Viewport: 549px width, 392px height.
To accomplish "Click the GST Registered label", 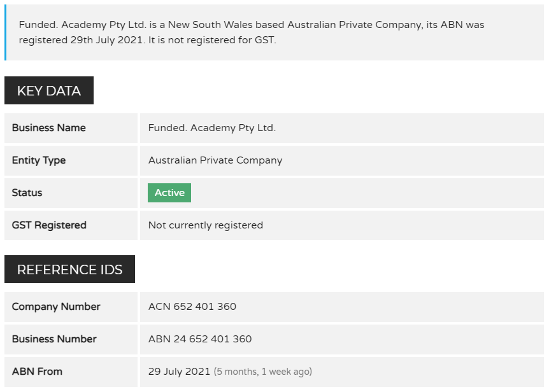I will tap(49, 225).
